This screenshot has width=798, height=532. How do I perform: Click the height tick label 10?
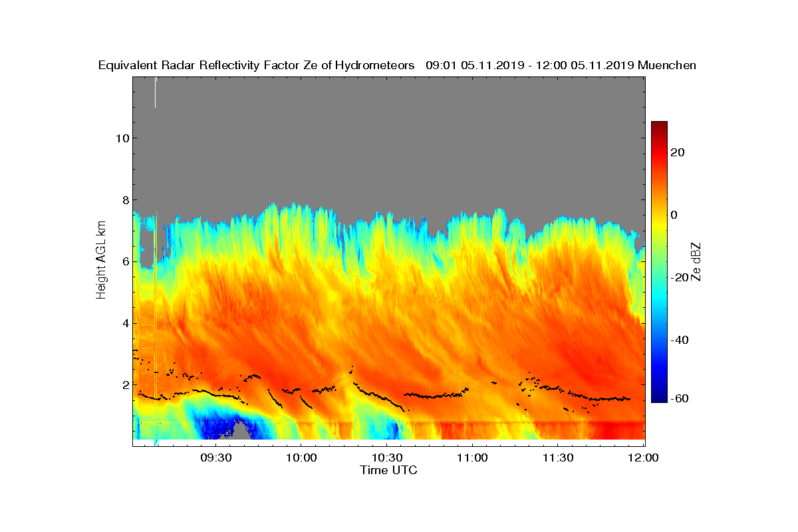point(121,138)
